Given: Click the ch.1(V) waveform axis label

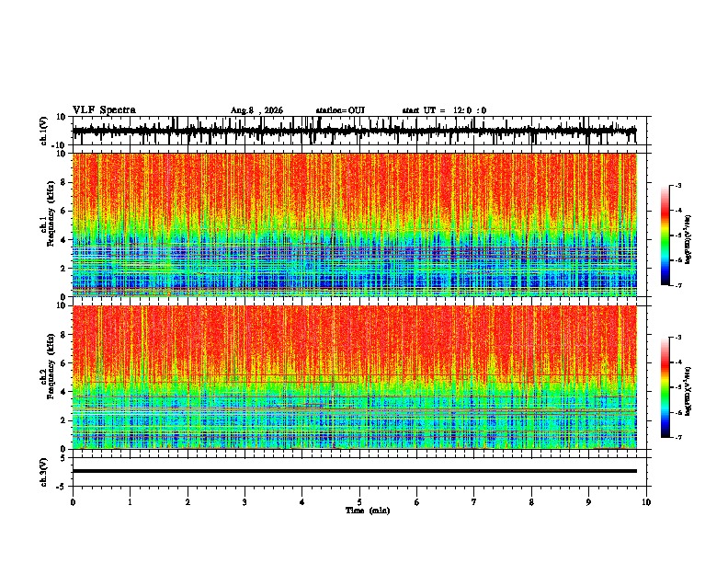Looking at the screenshot, I should click(43, 131).
